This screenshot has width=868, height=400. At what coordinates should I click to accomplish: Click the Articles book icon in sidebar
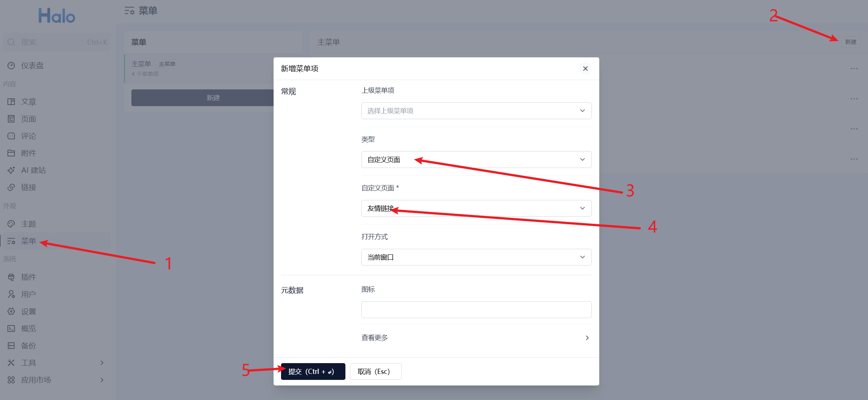click(x=11, y=102)
